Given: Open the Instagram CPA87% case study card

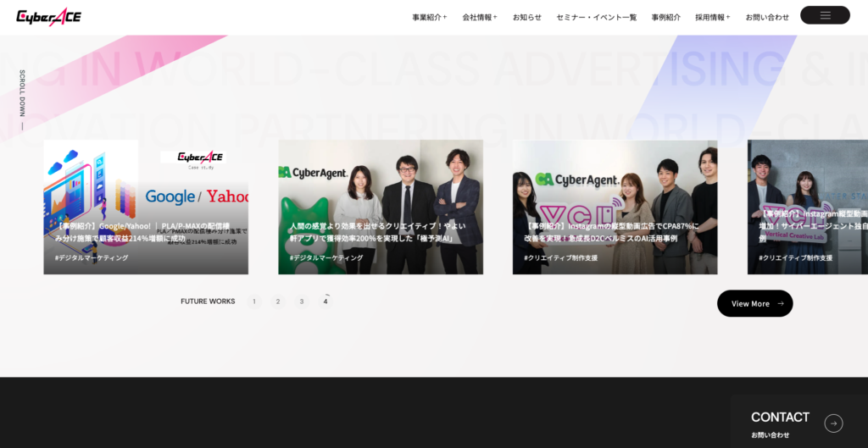Looking at the screenshot, I should pos(615,207).
